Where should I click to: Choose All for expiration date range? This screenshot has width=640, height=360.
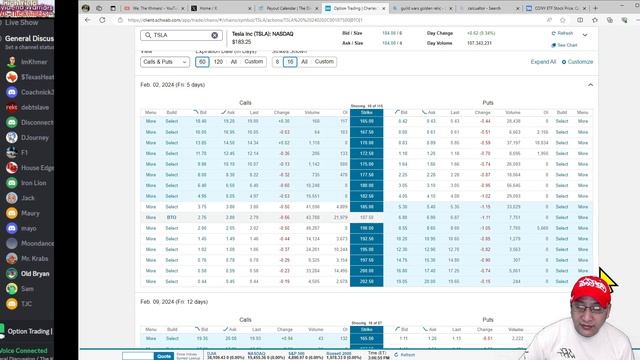click(234, 62)
